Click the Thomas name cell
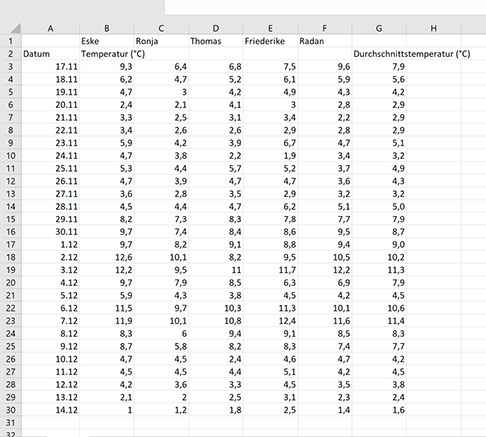This screenshot has width=486, height=437. point(216,41)
